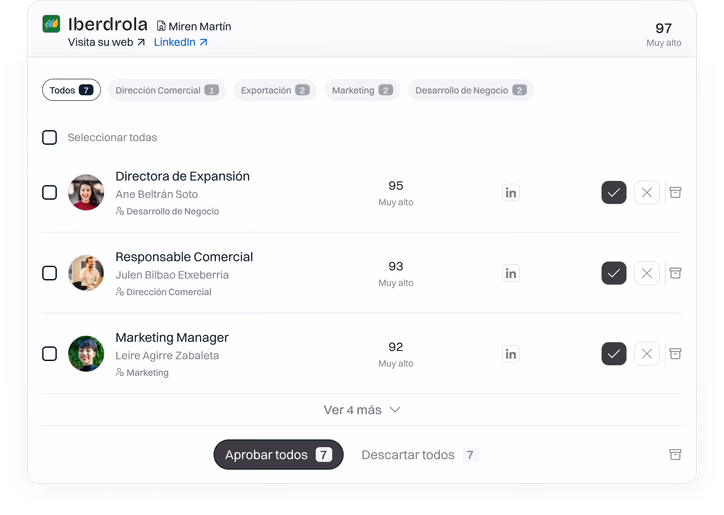
Task: Click the score 92 Muy alto
Action: click(x=396, y=354)
